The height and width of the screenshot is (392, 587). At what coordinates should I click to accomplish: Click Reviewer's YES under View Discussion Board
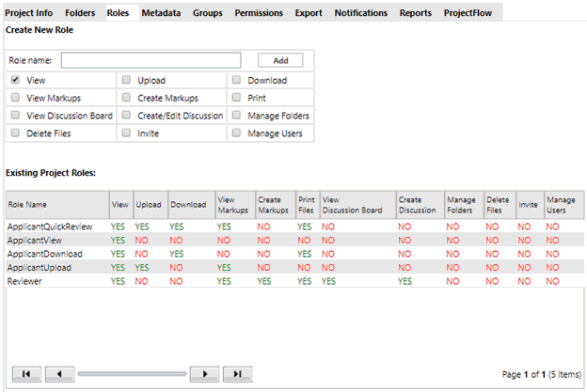pos(328,281)
